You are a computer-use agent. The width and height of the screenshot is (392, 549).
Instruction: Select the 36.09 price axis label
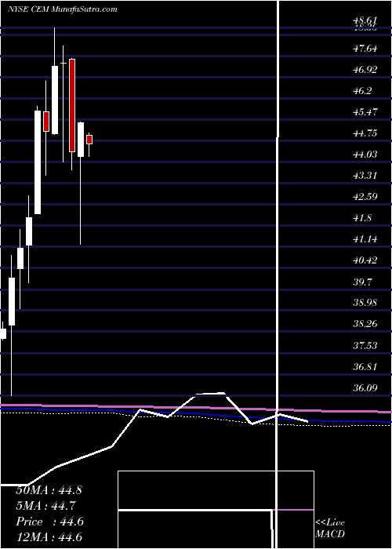point(365,388)
